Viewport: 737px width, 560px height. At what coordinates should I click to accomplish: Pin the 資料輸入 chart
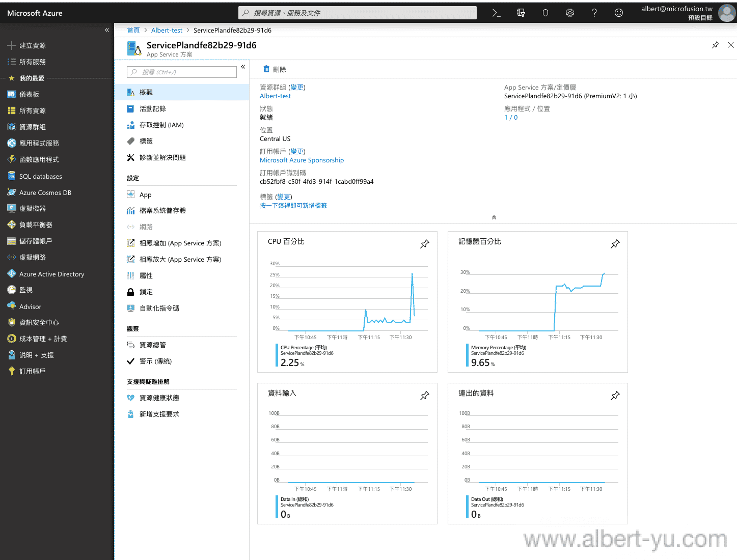pyautogui.click(x=425, y=396)
